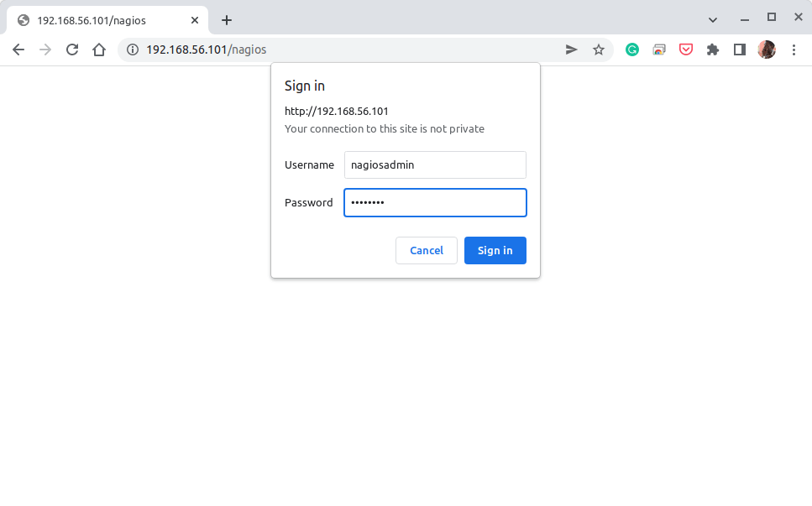The width and height of the screenshot is (812, 506).
Task: Open the rainbow screenshot extension icon
Action: 658,50
